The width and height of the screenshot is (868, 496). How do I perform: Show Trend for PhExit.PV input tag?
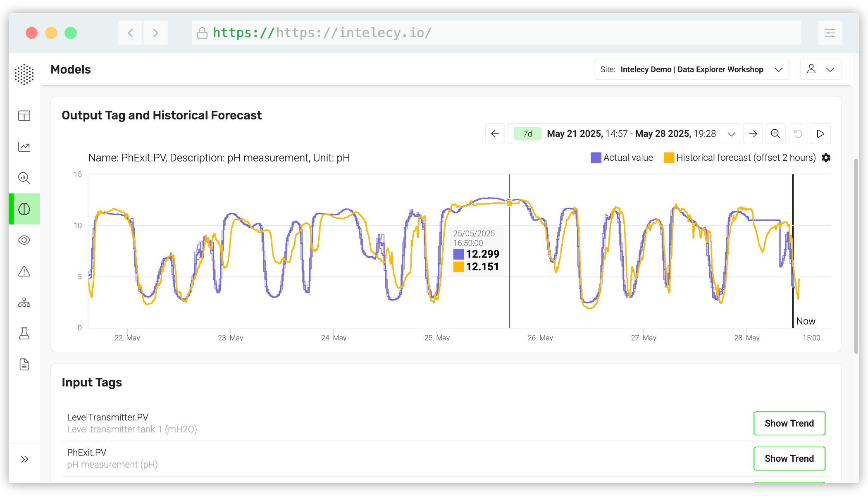coord(789,458)
